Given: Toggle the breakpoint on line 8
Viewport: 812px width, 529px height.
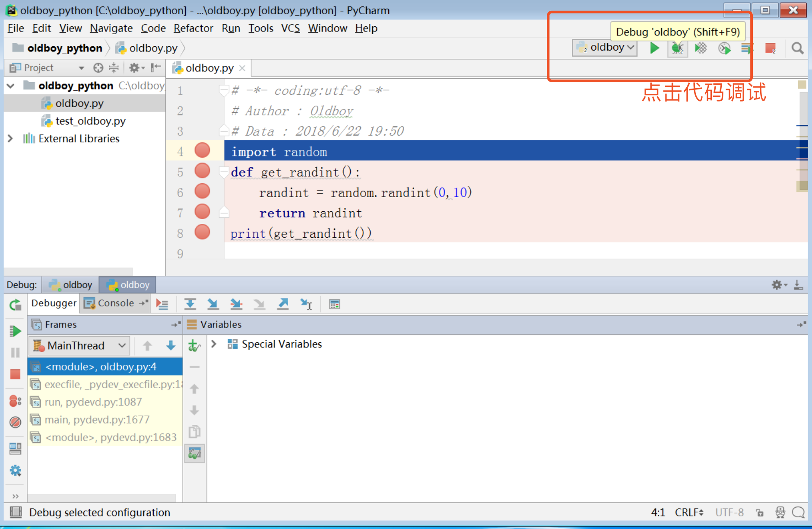Looking at the screenshot, I should [x=202, y=232].
